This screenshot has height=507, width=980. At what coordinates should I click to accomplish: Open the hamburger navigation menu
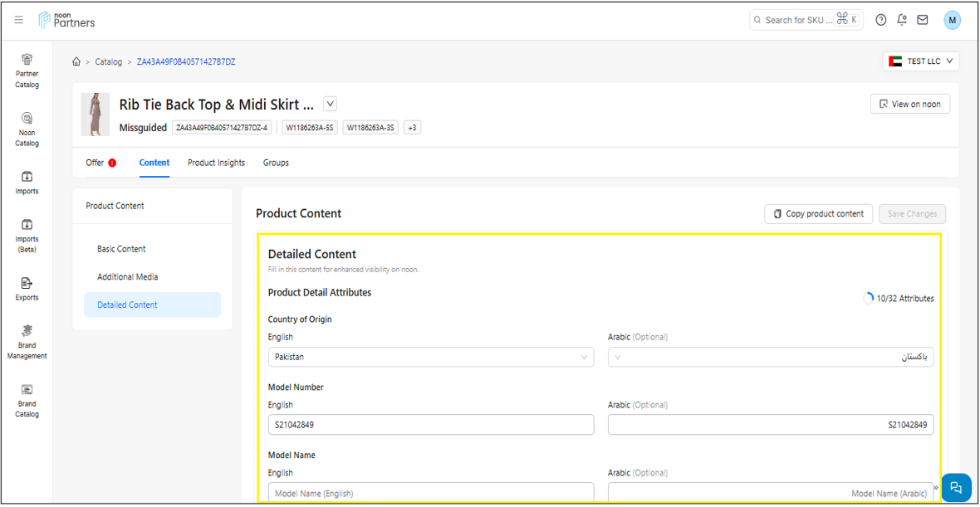19,20
